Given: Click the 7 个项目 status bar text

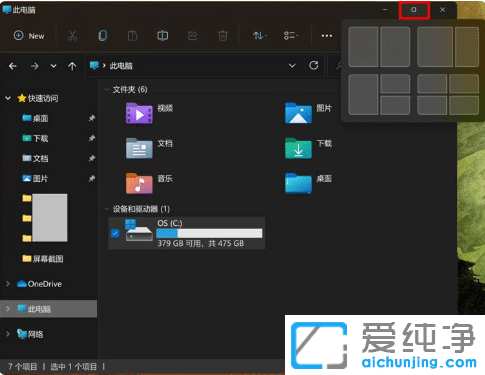Looking at the screenshot, I should [22, 367].
